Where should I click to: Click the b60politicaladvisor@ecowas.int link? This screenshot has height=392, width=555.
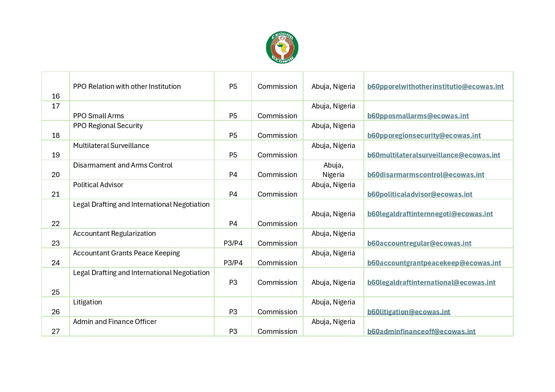420,194
